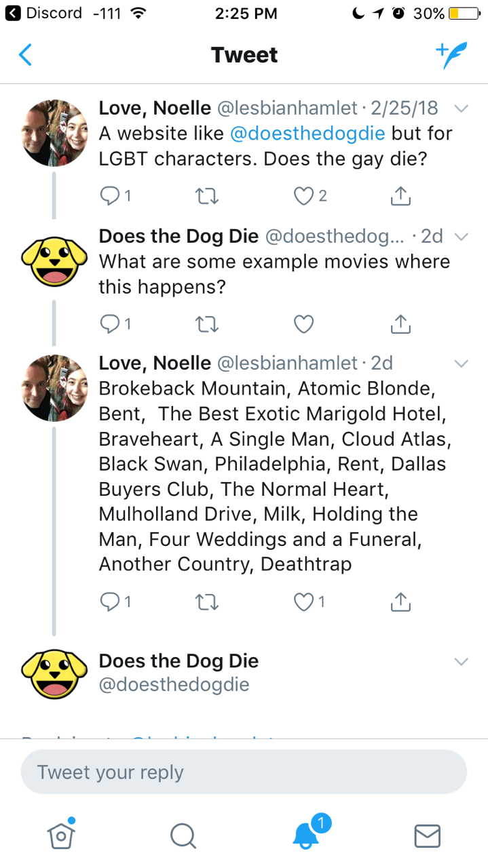This screenshot has width=488, height=868.
Task: Open the Notifications bell tab
Action: click(x=306, y=835)
